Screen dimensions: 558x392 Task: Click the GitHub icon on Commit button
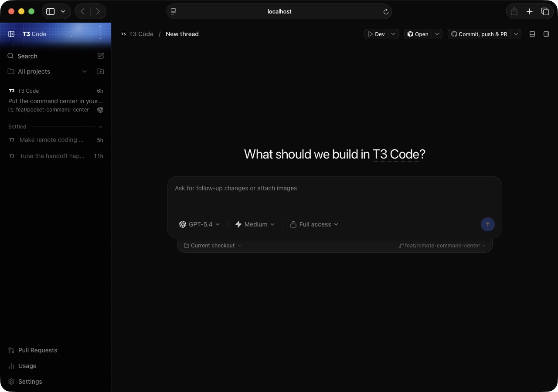coord(454,34)
